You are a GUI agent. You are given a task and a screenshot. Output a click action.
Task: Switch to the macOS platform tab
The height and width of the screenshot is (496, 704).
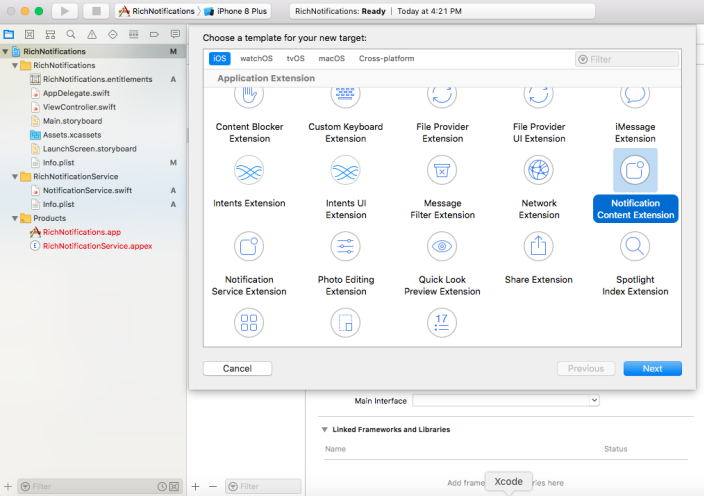332,58
